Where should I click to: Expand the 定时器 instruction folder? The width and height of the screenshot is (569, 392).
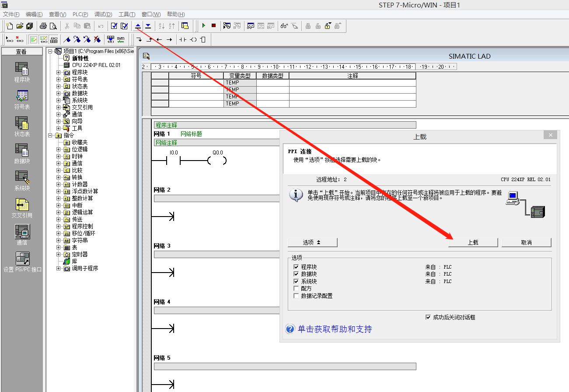[x=59, y=254]
